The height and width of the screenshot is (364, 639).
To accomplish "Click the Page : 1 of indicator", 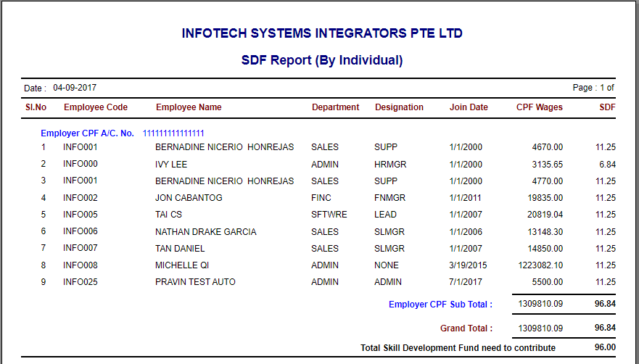I will tap(593, 88).
